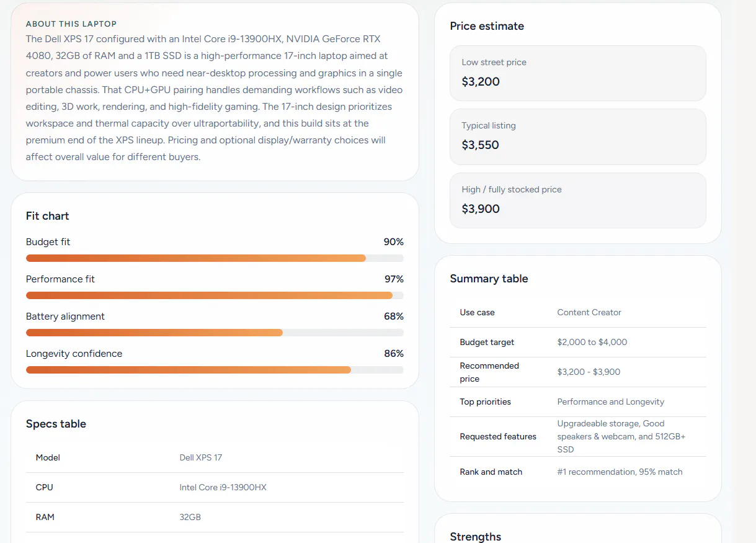Click the Requested features row

coord(578,437)
